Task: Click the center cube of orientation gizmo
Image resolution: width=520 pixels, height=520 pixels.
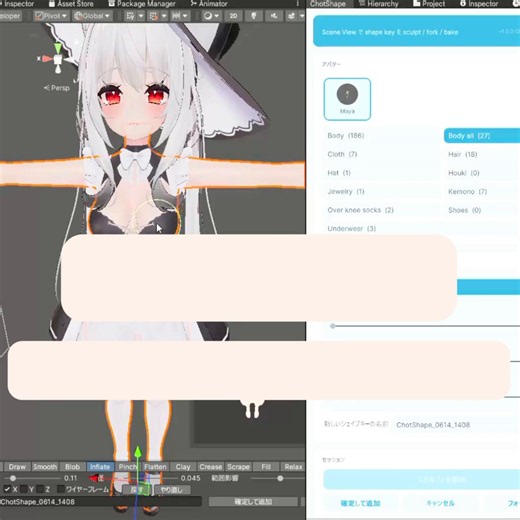Action: [x=58, y=60]
